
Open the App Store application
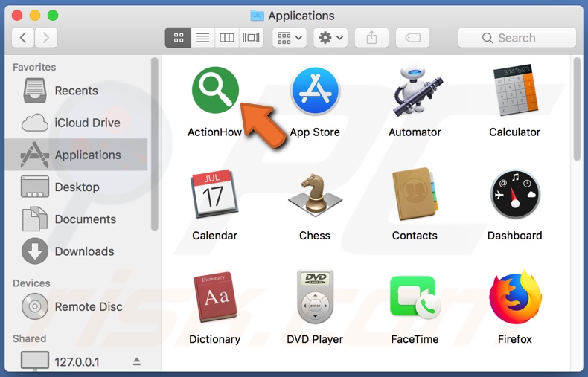(x=315, y=91)
